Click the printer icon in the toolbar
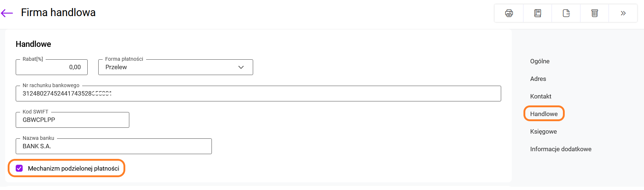This screenshot has width=644, height=190. coord(509,13)
